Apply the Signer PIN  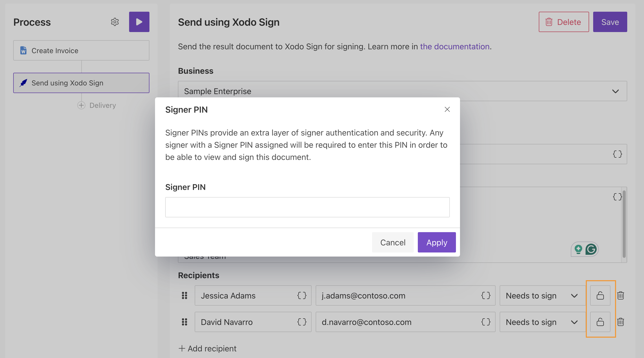[x=437, y=242]
